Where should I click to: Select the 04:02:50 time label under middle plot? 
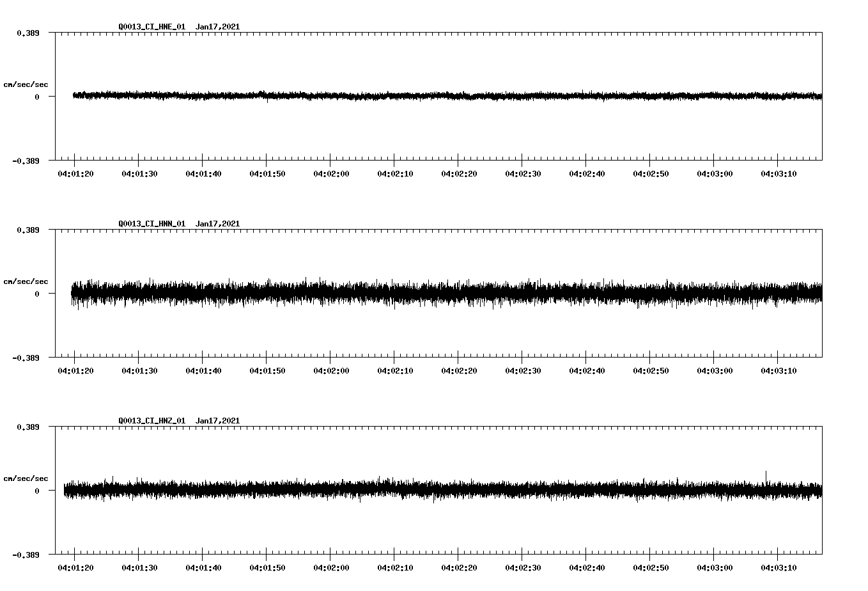point(649,369)
